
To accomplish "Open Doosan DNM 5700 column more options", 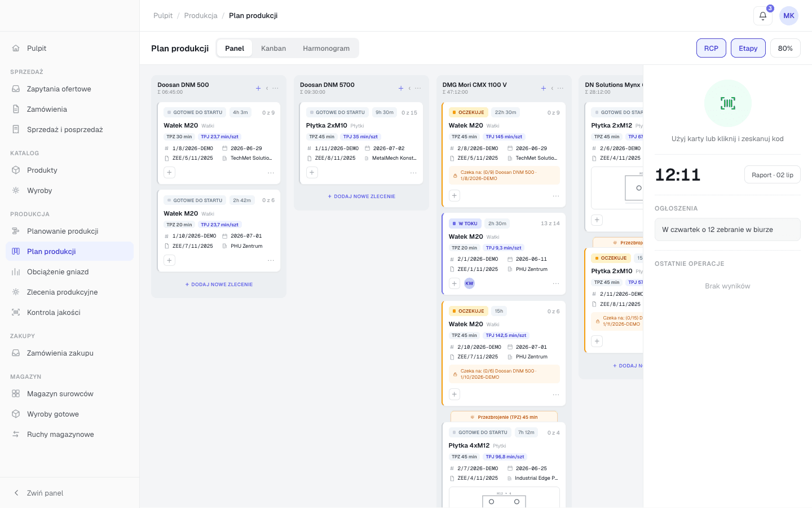I will point(418,88).
